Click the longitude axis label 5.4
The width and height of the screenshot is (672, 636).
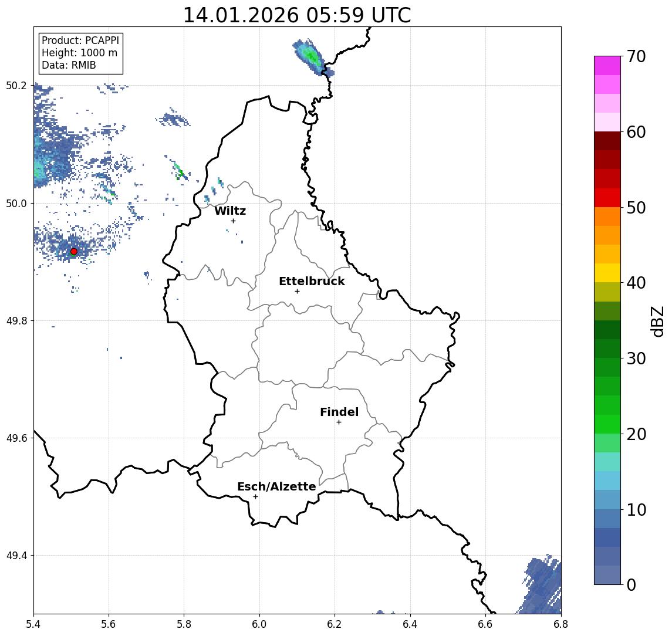pyautogui.click(x=33, y=624)
